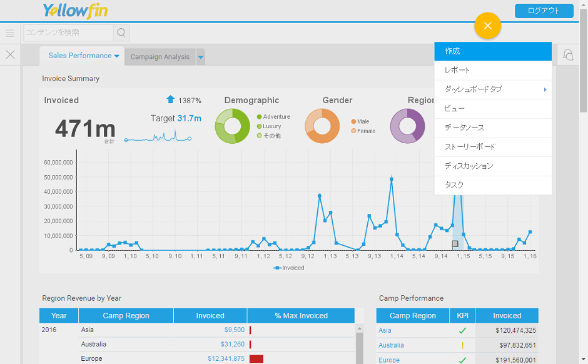Open the Campaign Analysis tab dropdown arrow
The width and height of the screenshot is (588, 364).
click(201, 57)
